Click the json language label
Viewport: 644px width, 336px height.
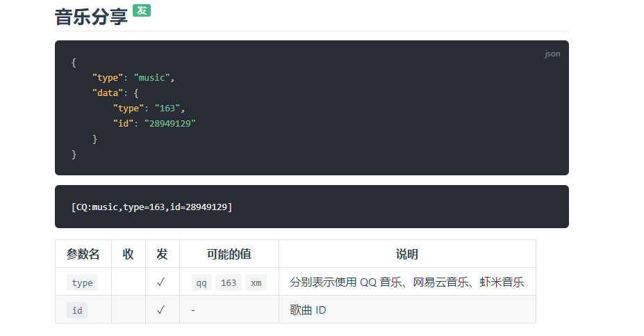tap(552, 54)
